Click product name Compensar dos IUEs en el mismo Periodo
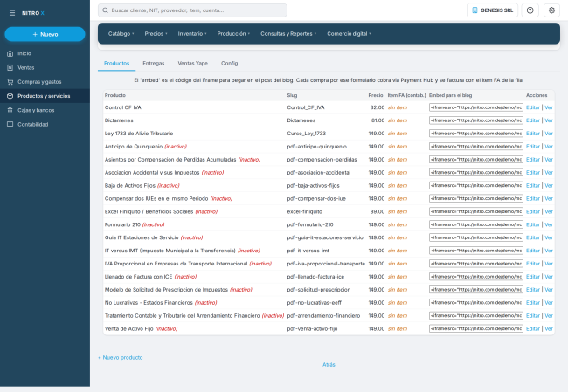The height and width of the screenshot is (392, 568). coord(156,199)
